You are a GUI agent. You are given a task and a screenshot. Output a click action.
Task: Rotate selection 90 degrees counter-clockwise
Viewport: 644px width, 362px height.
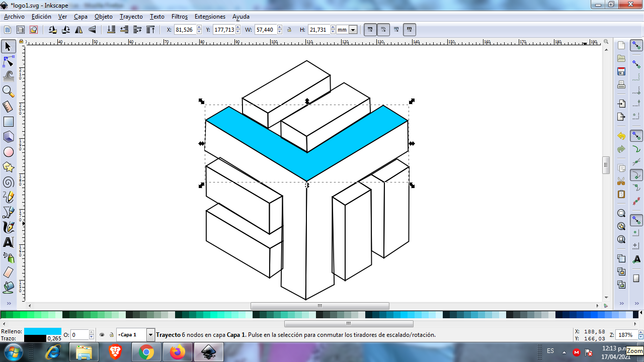53,30
